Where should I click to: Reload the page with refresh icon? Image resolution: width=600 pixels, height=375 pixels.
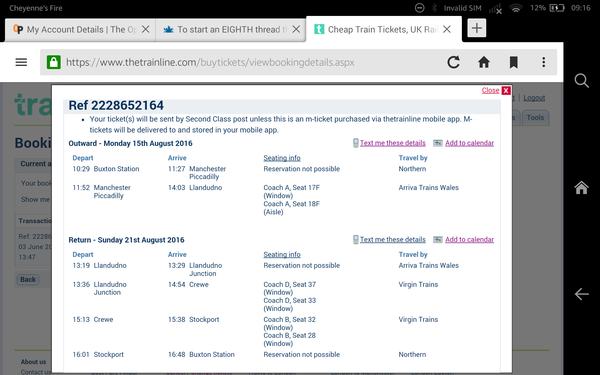[454, 62]
